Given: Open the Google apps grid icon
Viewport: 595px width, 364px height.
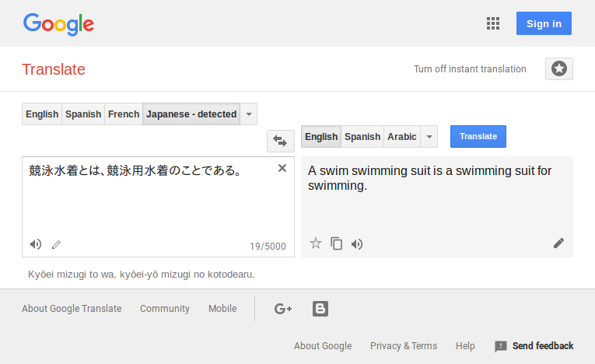Looking at the screenshot, I should pyautogui.click(x=493, y=23).
